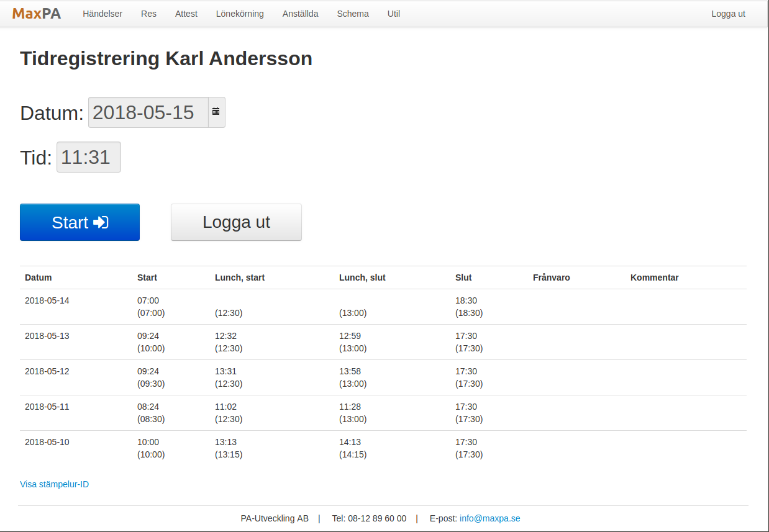Open the calendar picker icon beside Datum

click(x=216, y=112)
